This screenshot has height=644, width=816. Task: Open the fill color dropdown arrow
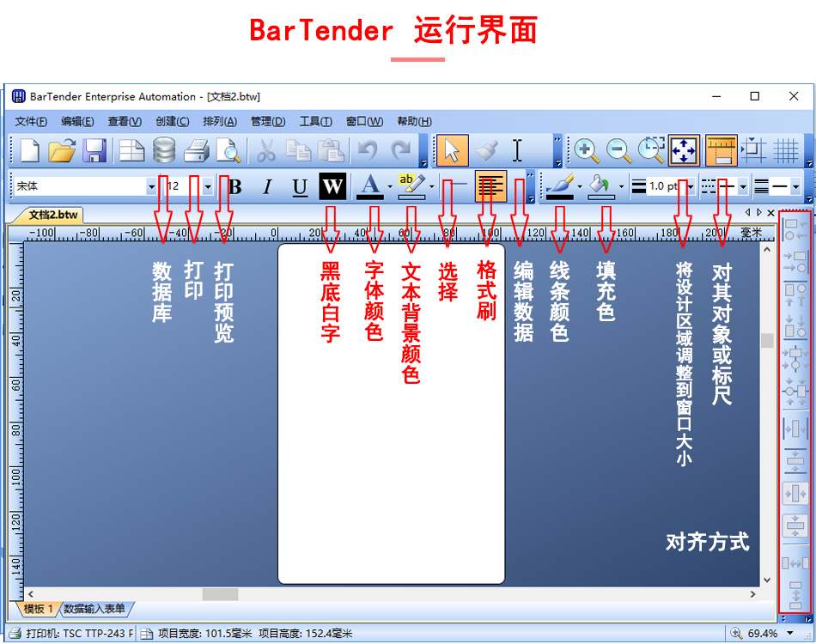[x=621, y=186]
